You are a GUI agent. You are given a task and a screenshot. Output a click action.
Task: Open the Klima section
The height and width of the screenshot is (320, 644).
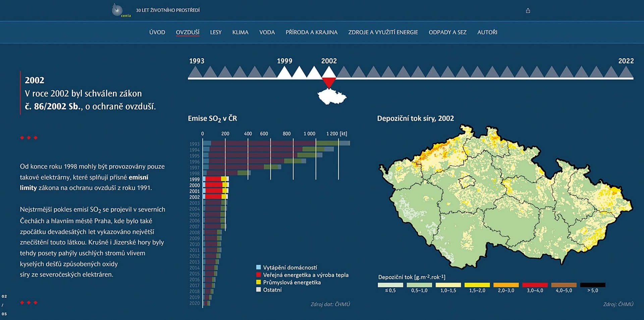(240, 32)
